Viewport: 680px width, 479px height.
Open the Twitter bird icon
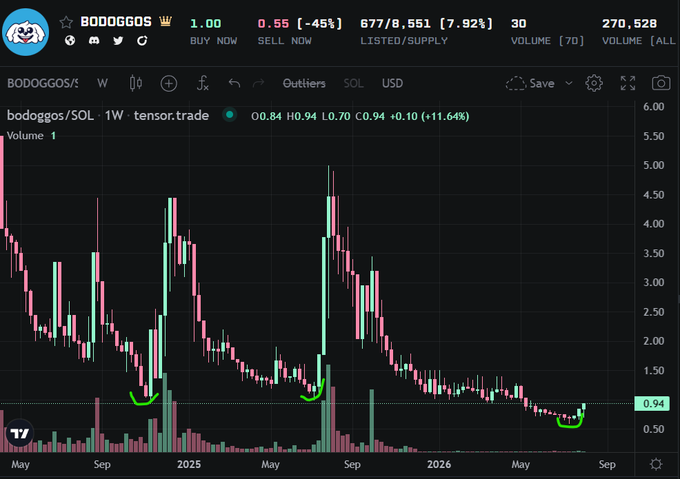118,41
